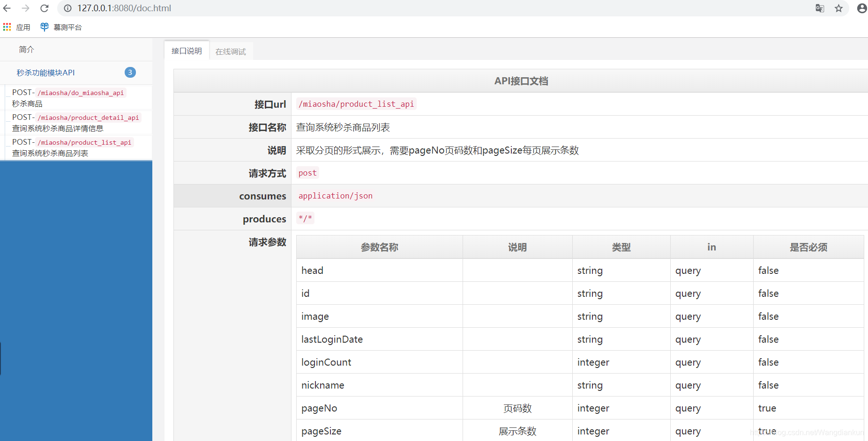Select the lastLoginDate parameter name cell

(380, 339)
